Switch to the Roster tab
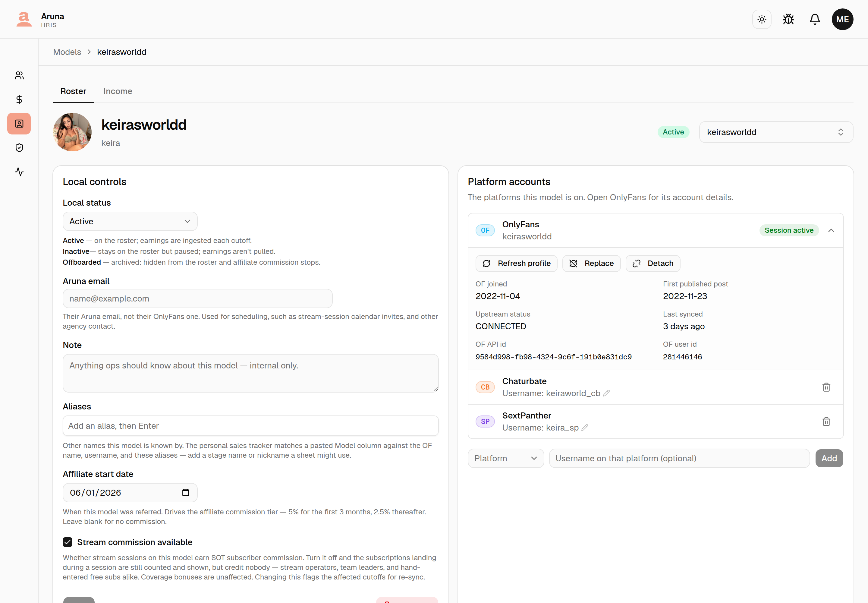The height and width of the screenshot is (603, 868). (x=73, y=91)
